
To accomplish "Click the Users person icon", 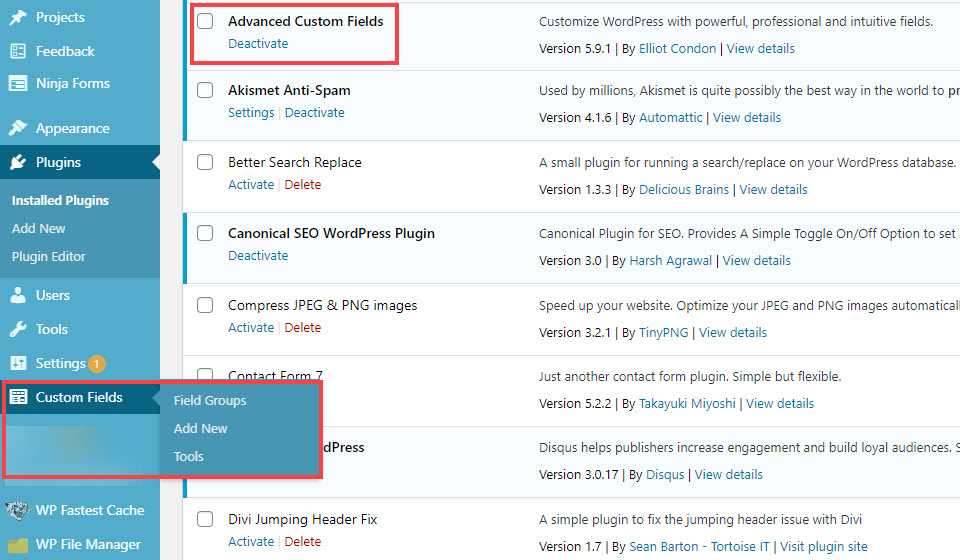I will coord(18,295).
